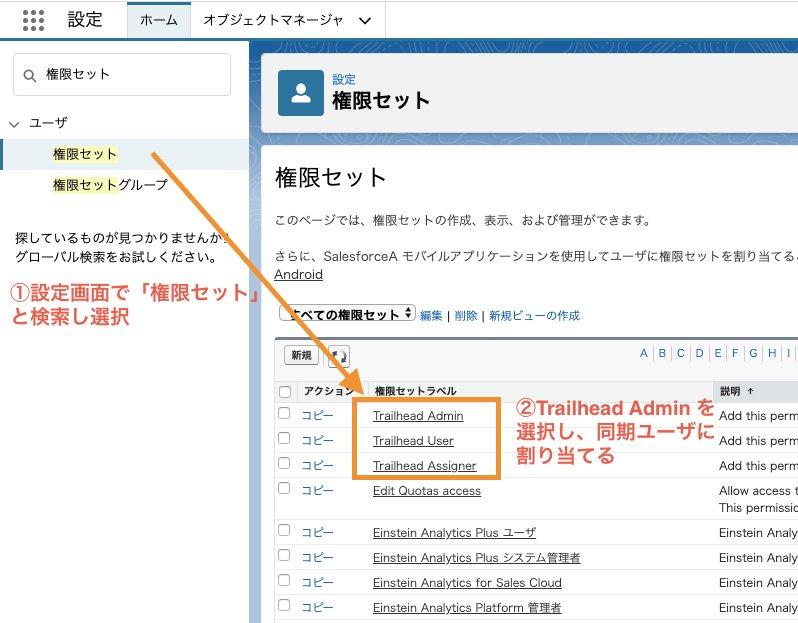
Task: Open the Android link
Action: (298, 274)
